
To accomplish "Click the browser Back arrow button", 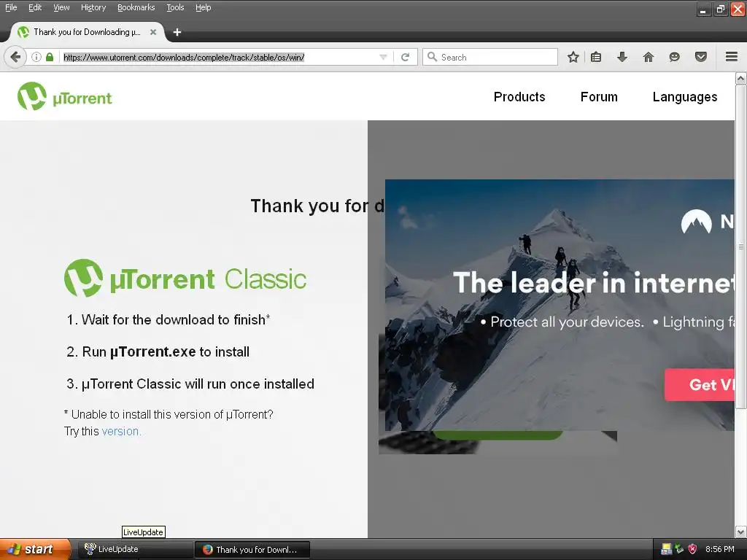I will [x=15, y=57].
